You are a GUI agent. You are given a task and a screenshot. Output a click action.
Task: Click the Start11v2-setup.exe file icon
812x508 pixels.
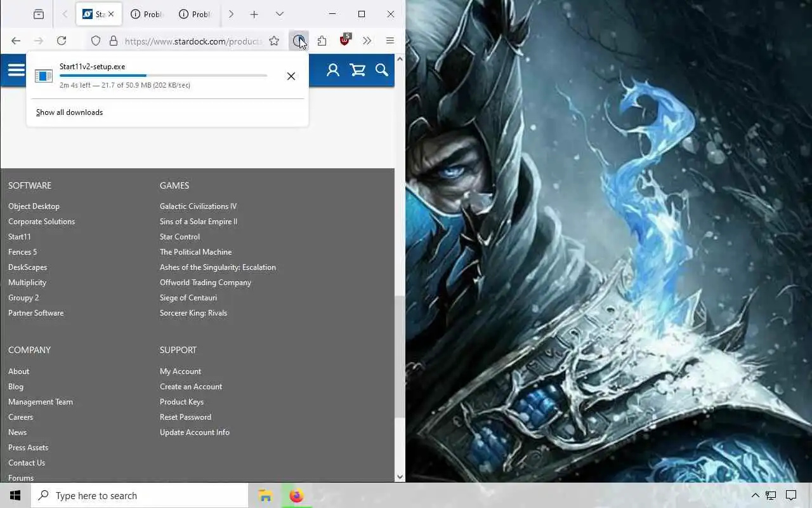pyautogui.click(x=44, y=76)
